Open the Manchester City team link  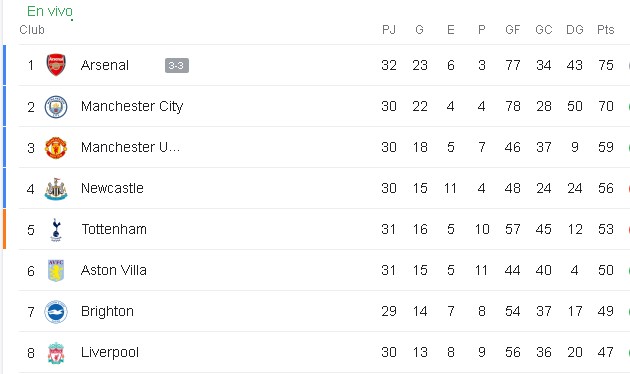(132, 106)
